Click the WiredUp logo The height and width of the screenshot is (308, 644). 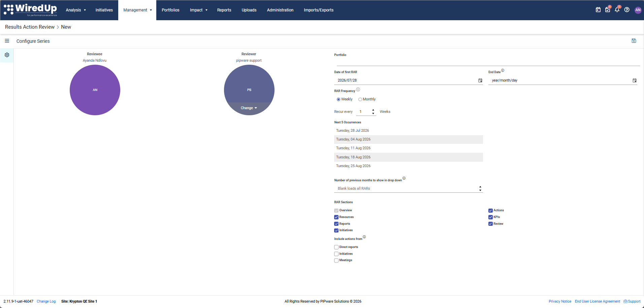coord(30,10)
